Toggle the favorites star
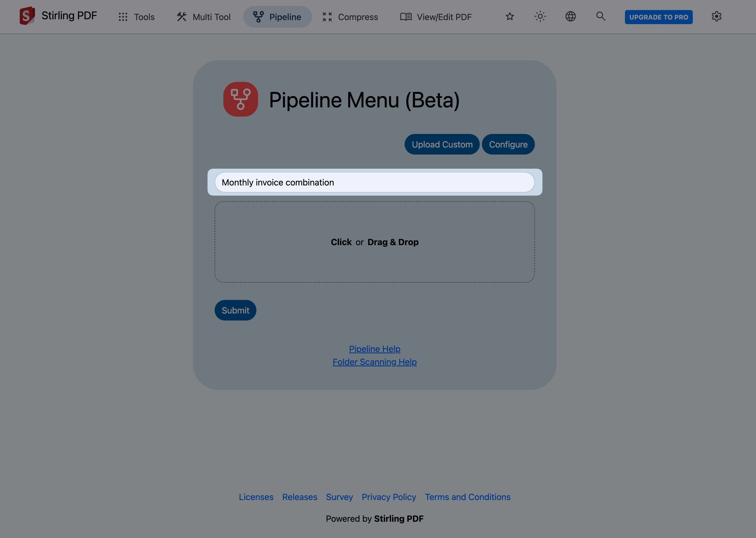756x538 pixels. click(509, 16)
